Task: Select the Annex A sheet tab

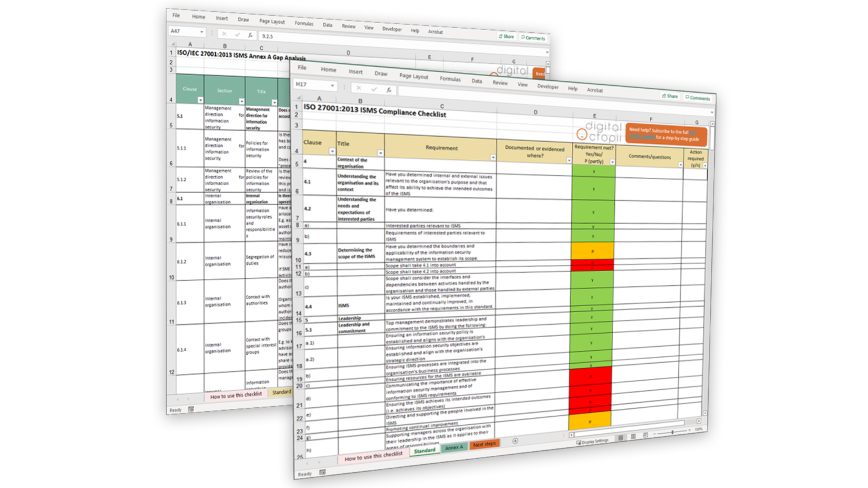Action: click(454, 447)
